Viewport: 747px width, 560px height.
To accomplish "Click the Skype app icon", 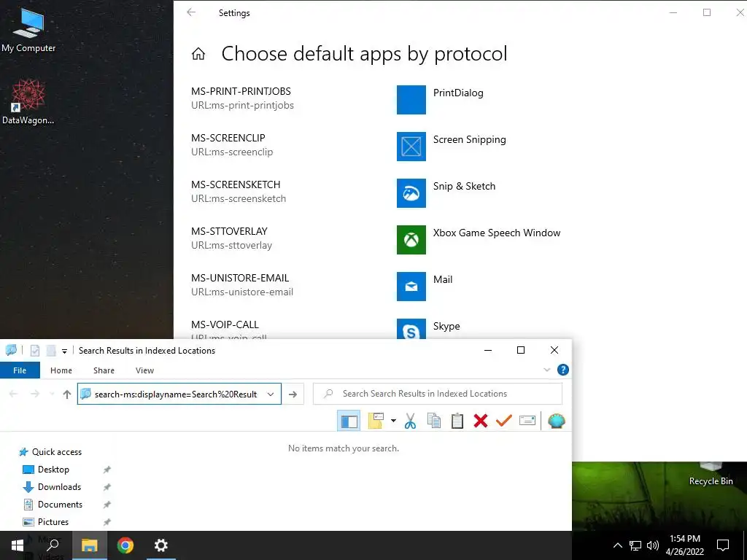I will point(411,329).
